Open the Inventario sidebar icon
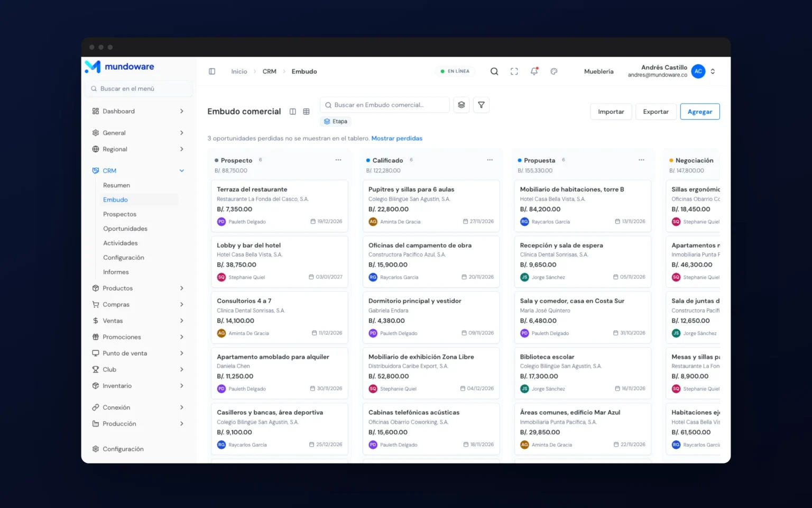This screenshot has height=508, width=812. coord(96,386)
